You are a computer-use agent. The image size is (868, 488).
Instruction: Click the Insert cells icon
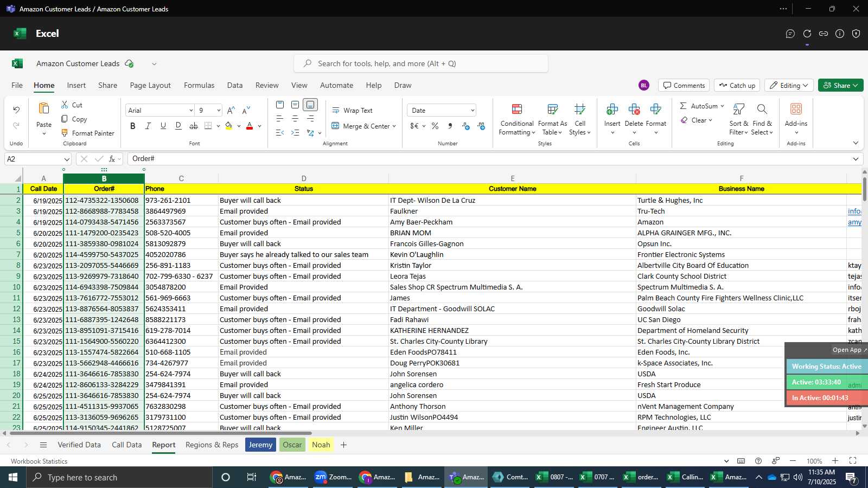pos(612,110)
